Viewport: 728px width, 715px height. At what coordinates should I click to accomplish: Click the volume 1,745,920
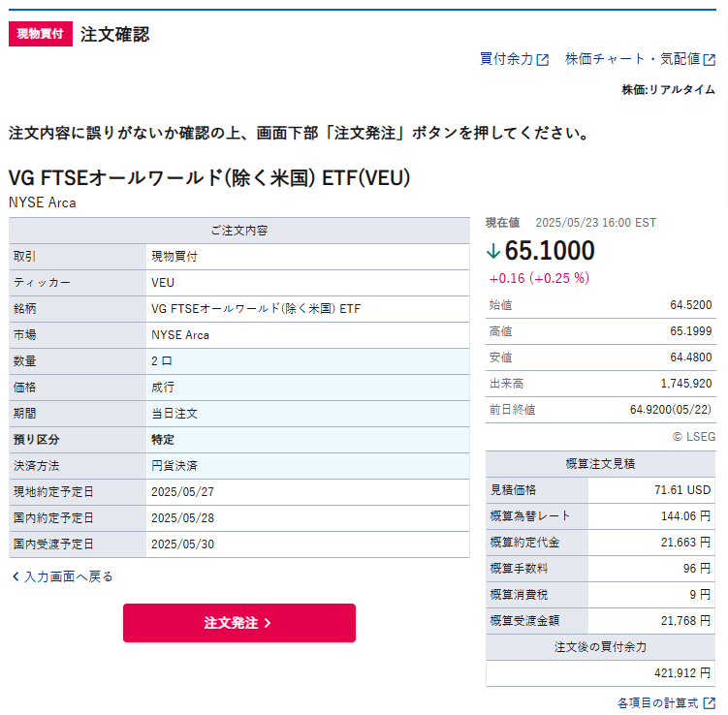(686, 384)
